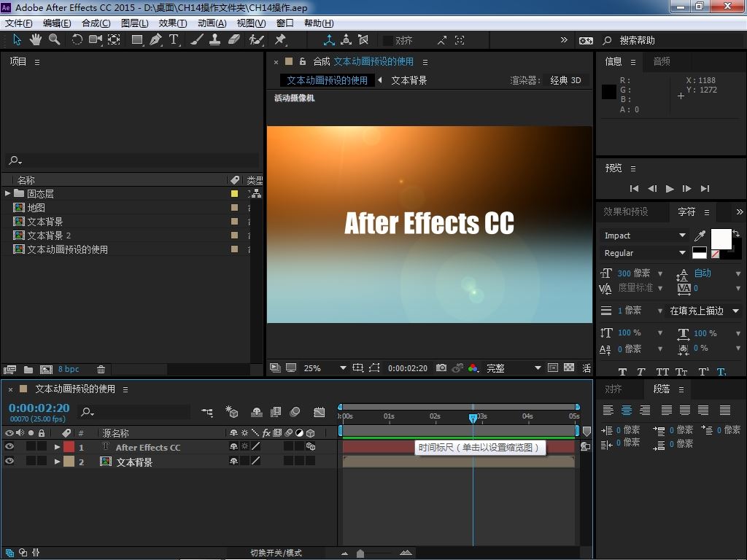This screenshot has width=747, height=560.
Task: Click the timeline zoom slider handle
Action: pos(360,553)
